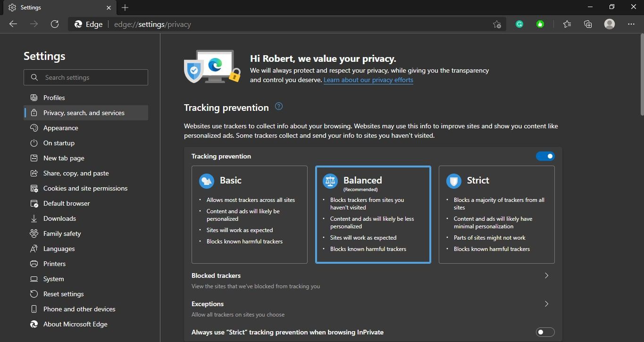Open New tab page settings
This screenshot has width=644, height=342.
[86, 158]
